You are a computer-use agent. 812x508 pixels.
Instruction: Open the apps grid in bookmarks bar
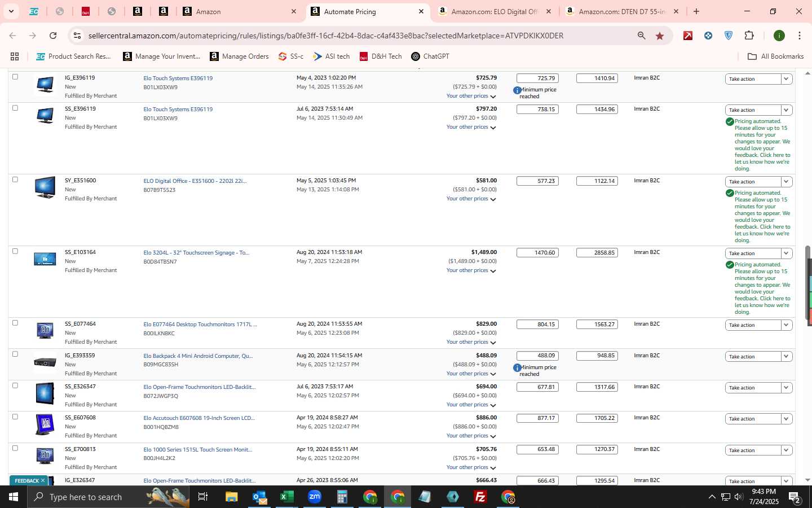15,56
